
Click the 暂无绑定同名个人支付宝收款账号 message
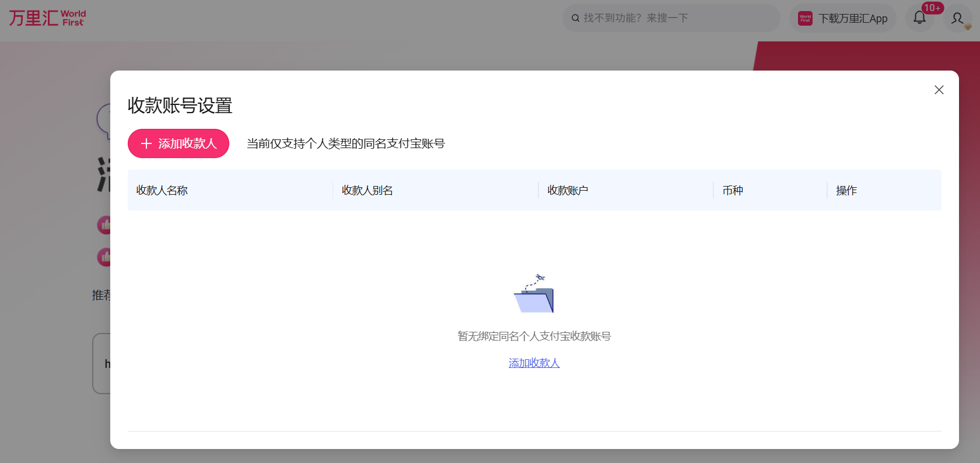click(x=534, y=336)
